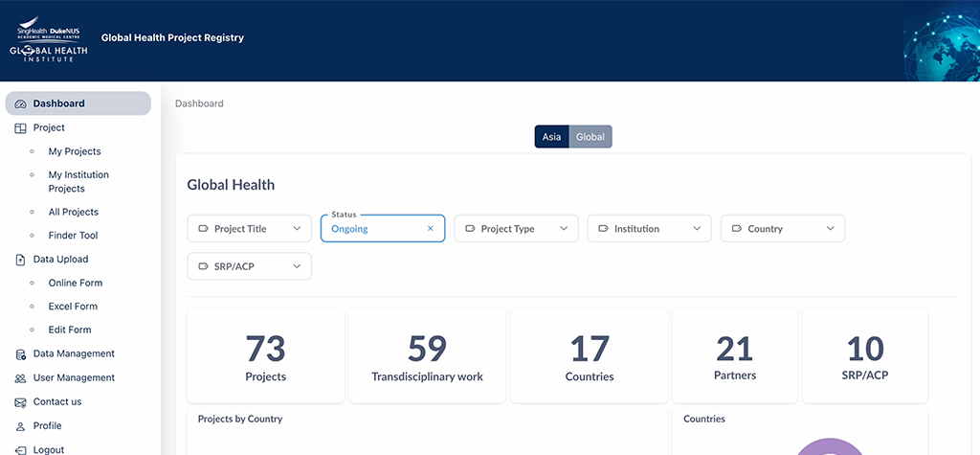Click the tag icon in Project Type filter
Image resolution: width=980 pixels, height=455 pixels.
(470, 228)
